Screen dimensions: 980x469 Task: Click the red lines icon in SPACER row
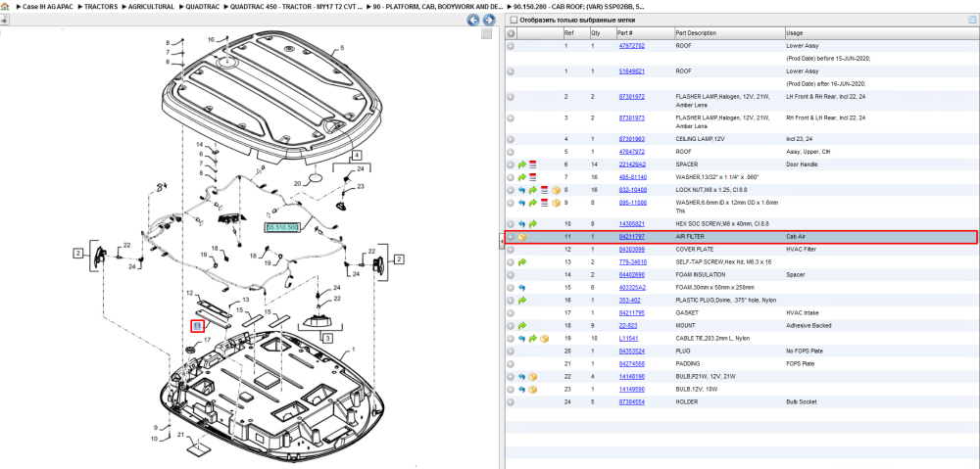pyautogui.click(x=533, y=164)
